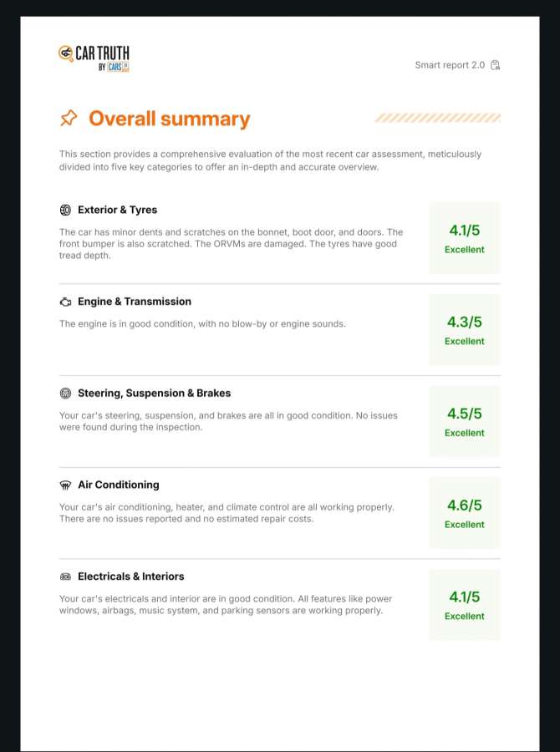
Task: Click the orange pin icon beside Overall summary
Action: click(x=69, y=119)
